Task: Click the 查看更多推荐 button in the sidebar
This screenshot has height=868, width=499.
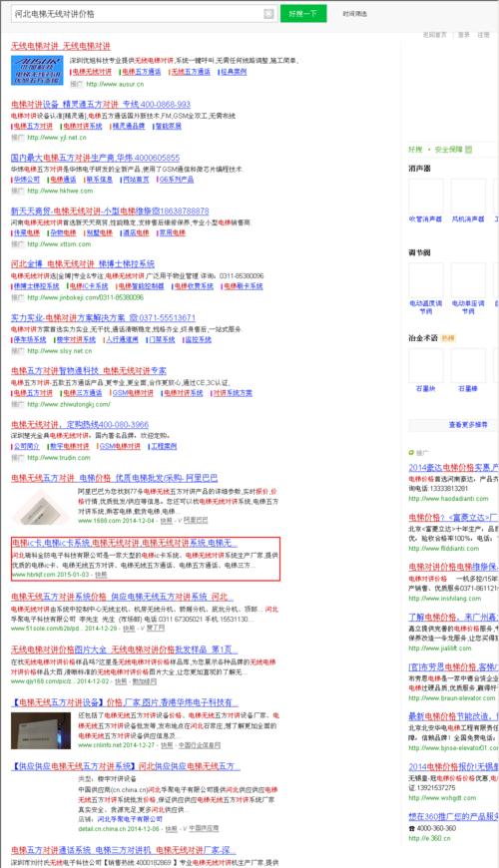Action: pyautogui.click(x=453, y=425)
